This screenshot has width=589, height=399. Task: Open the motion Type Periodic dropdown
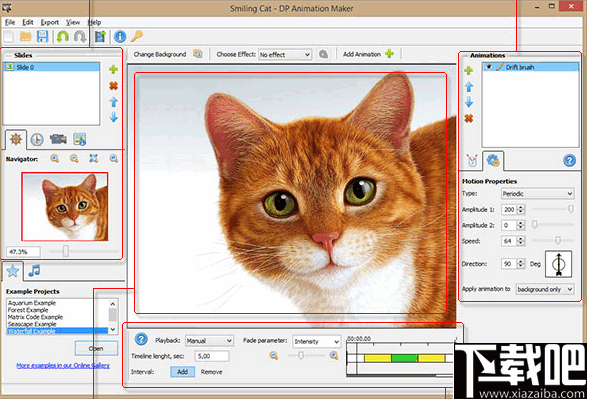point(537,193)
